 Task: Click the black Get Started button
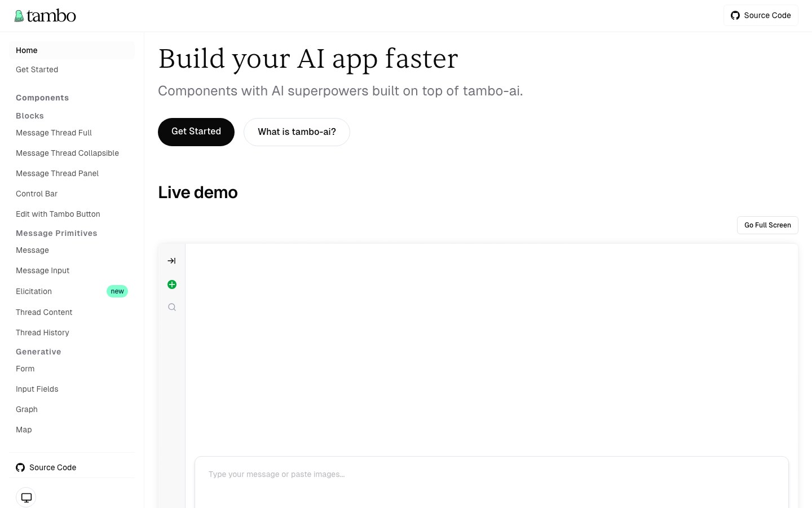196,132
